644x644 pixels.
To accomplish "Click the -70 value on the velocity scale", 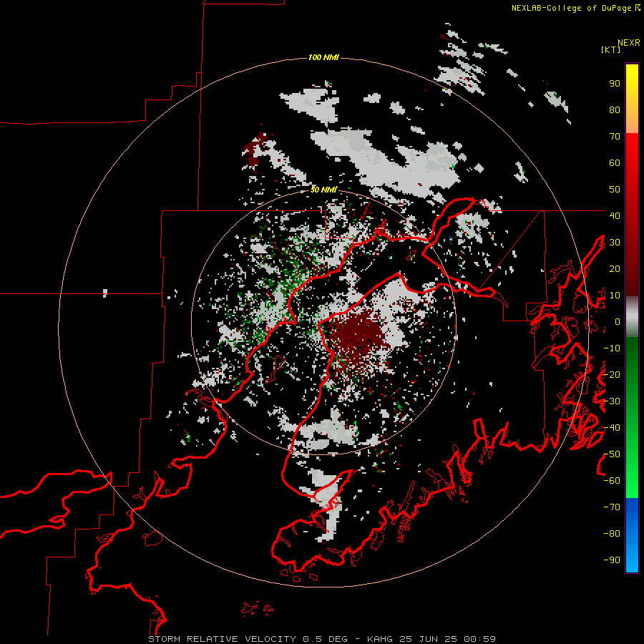I will pos(612,507).
